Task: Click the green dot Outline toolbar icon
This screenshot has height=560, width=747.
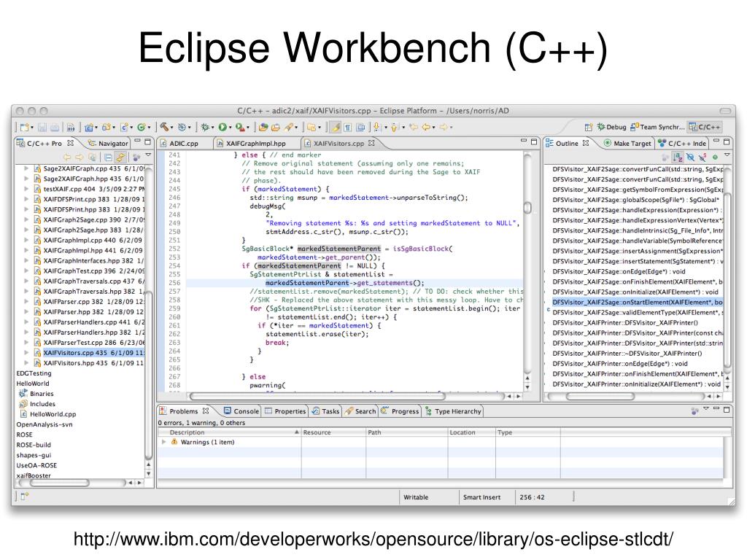Action: point(715,157)
